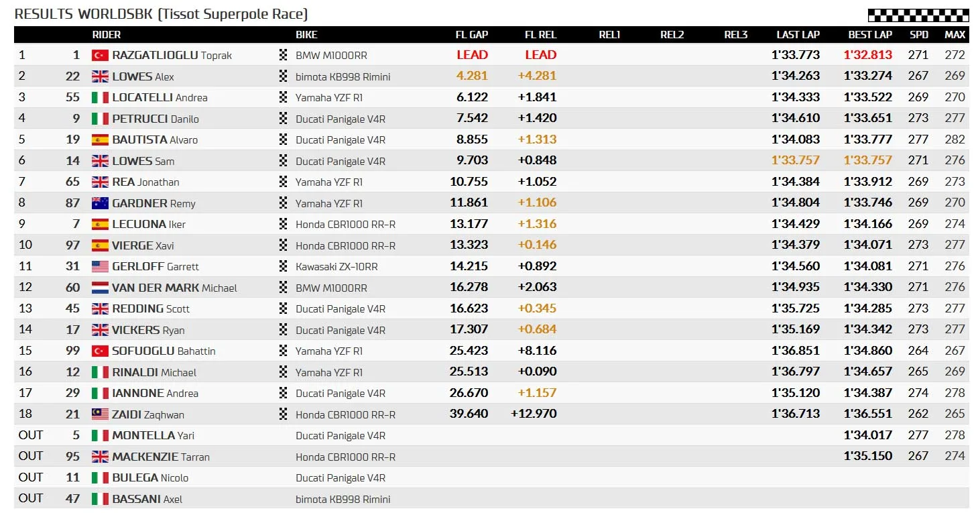Select rider name "MONTELLA Yari"
Image resolution: width=980 pixels, height=513 pixels.
[x=154, y=435]
